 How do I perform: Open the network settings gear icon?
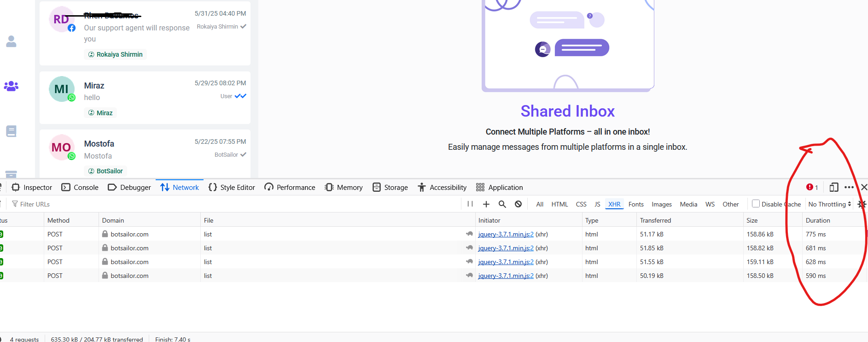click(x=862, y=204)
